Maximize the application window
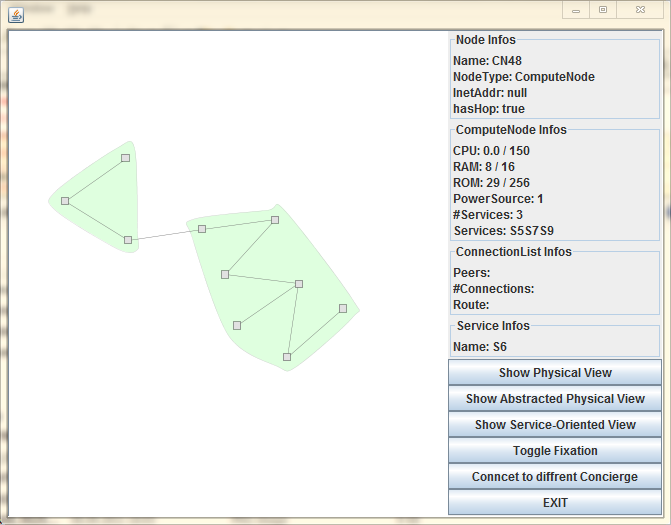The image size is (671, 525). click(x=603, y=9)
